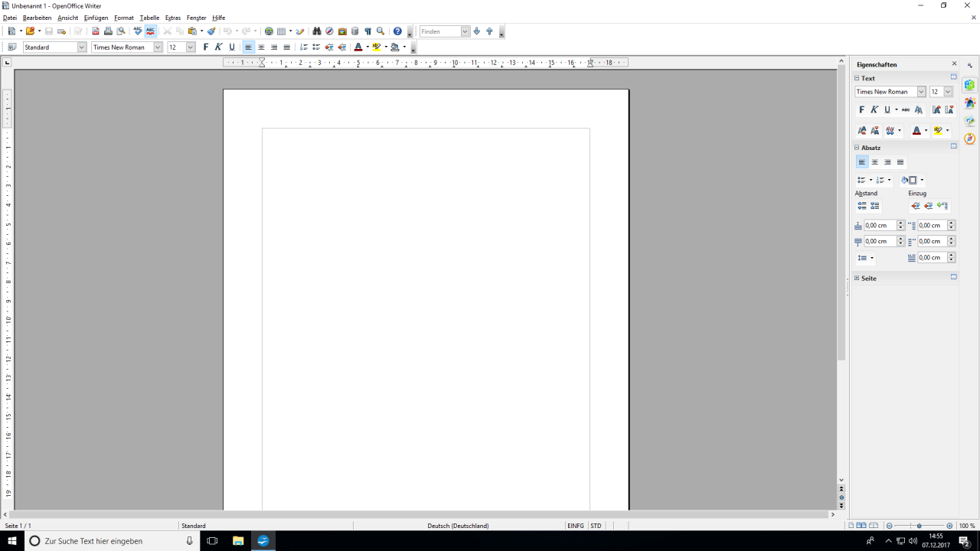Open the Ansicht menu
Screen dimensions: 980x551
[67, 18]
